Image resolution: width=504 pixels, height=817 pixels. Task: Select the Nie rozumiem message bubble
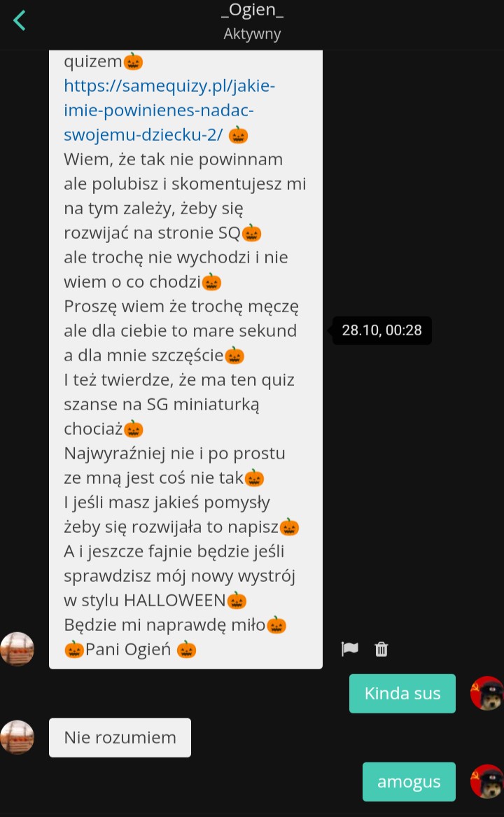click(120, 737)
